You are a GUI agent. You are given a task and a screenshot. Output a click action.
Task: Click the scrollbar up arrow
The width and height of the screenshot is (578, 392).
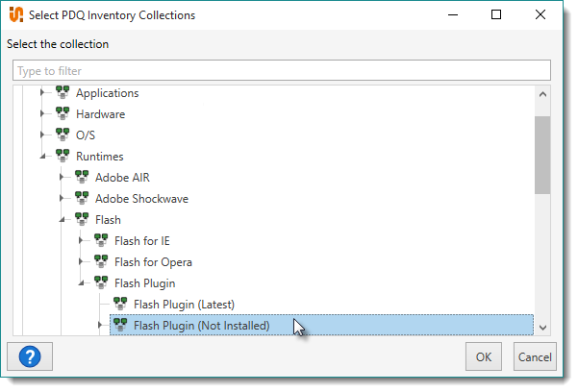[x=542, y=94]
